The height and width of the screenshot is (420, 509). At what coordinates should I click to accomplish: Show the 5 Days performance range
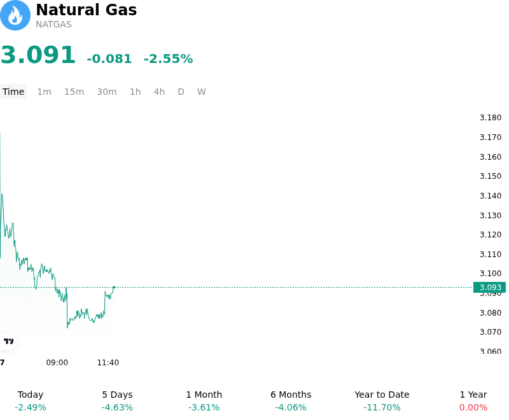tap(117, 401)
